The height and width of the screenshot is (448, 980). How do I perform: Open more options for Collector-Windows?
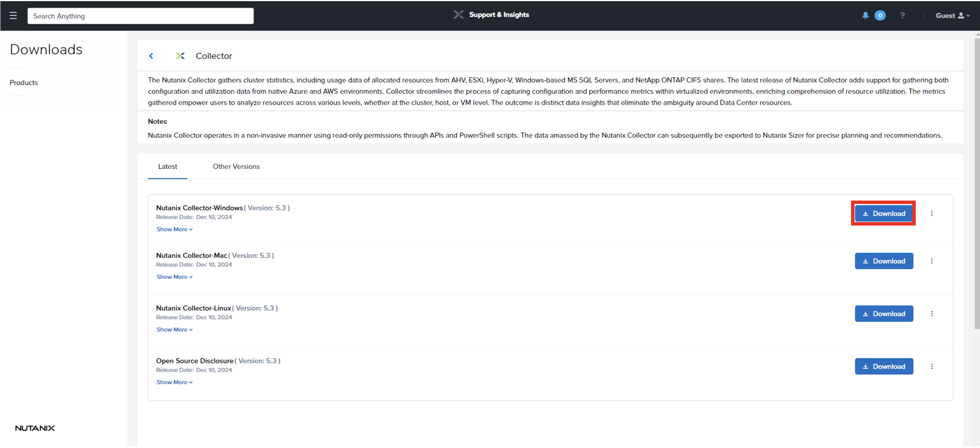pos(932,213)
